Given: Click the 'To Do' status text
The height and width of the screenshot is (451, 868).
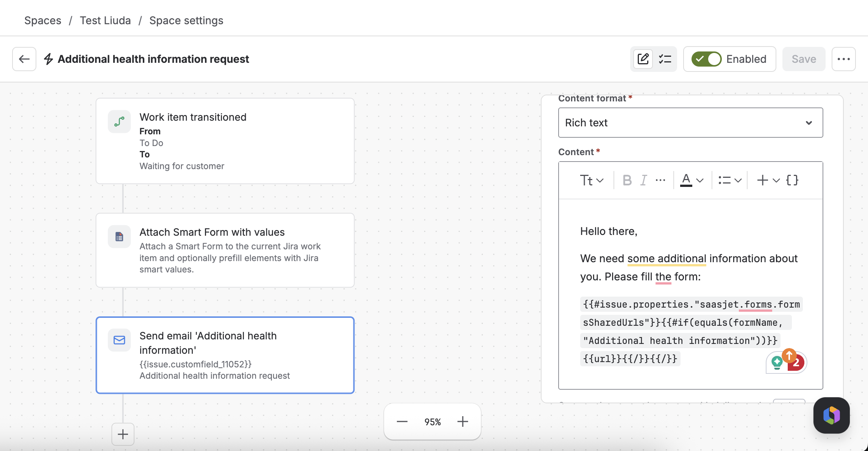Looking at the screenshot, I should point(151,143).
